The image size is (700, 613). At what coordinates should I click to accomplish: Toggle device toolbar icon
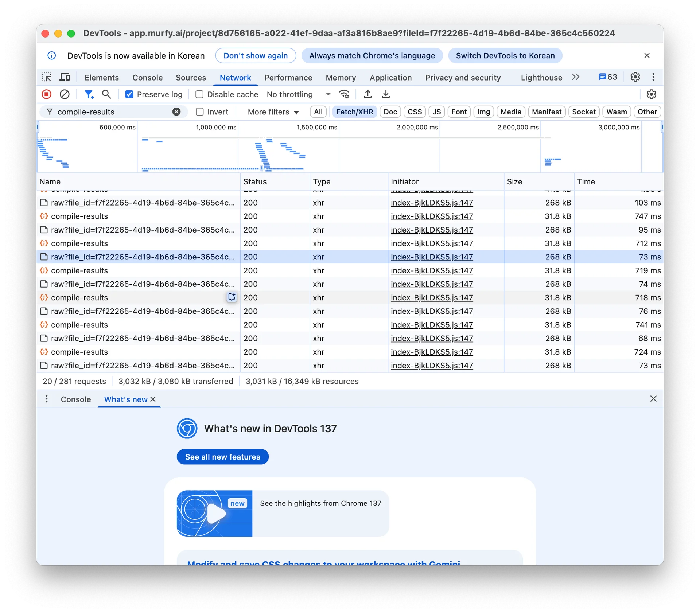pos(65,77)
